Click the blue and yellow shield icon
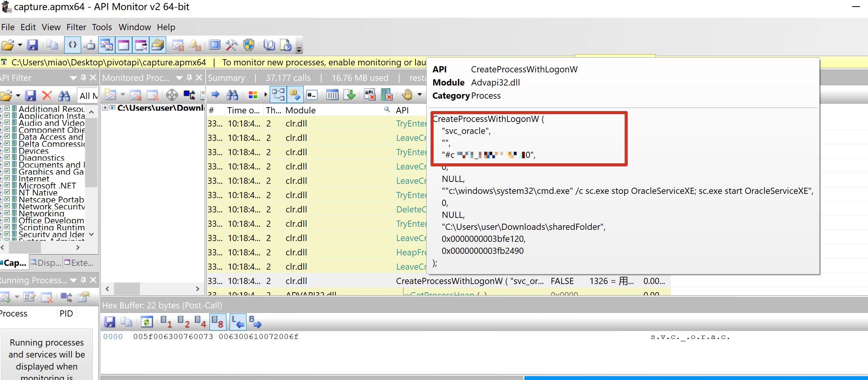Image resolution: width=868 pixels, height=380 pixels. [248, 45]
